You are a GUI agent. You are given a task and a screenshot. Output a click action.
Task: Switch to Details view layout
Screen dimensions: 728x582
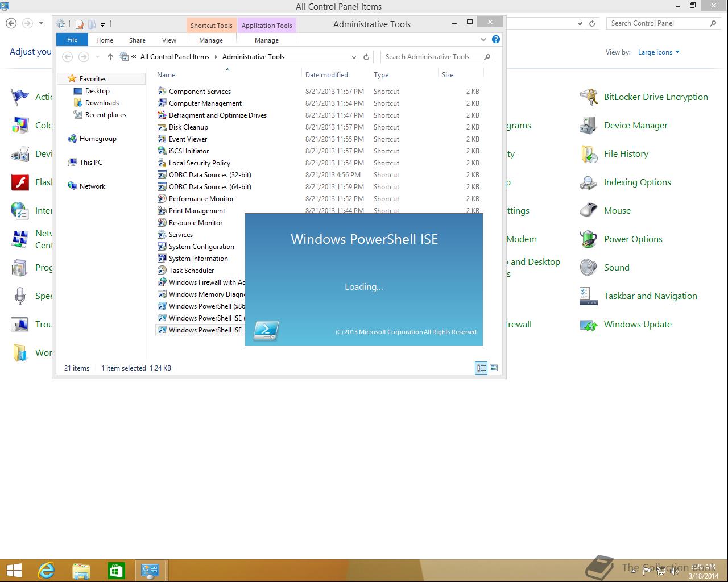[x=481, y=368]
